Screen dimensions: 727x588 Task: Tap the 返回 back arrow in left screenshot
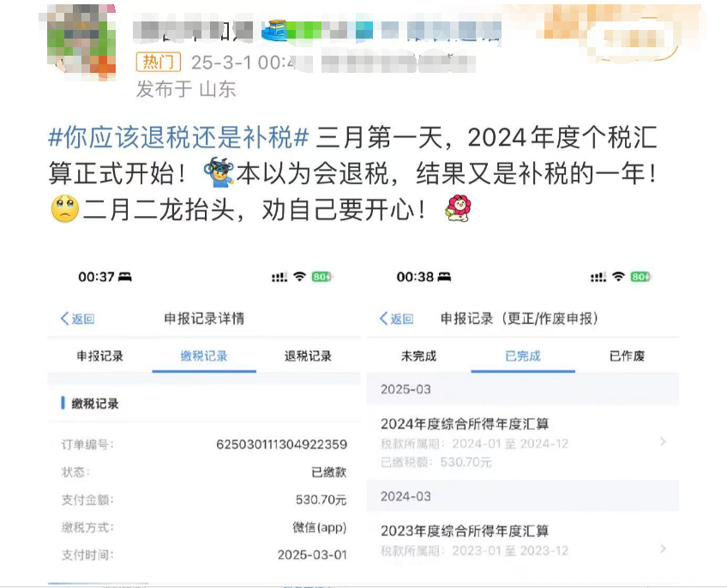click(x=77, y=319)
